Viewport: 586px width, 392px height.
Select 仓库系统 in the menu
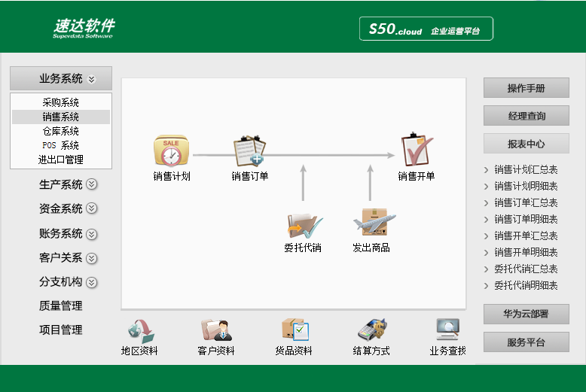coord(61,131)
